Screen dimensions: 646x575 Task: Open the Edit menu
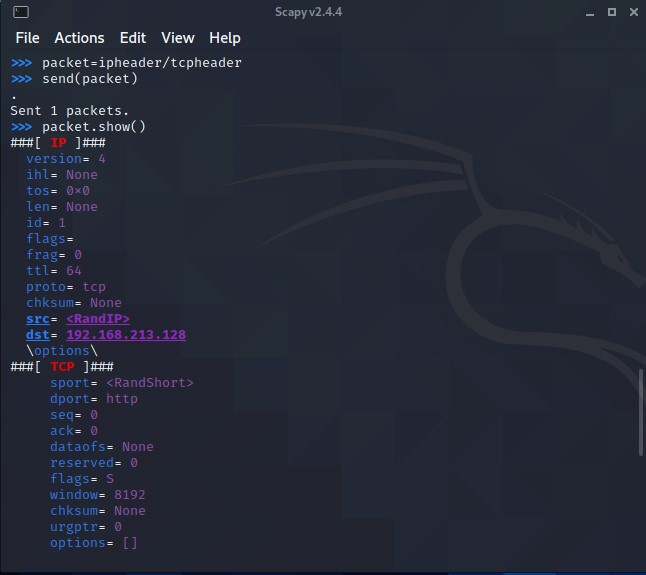click(132, 38)
